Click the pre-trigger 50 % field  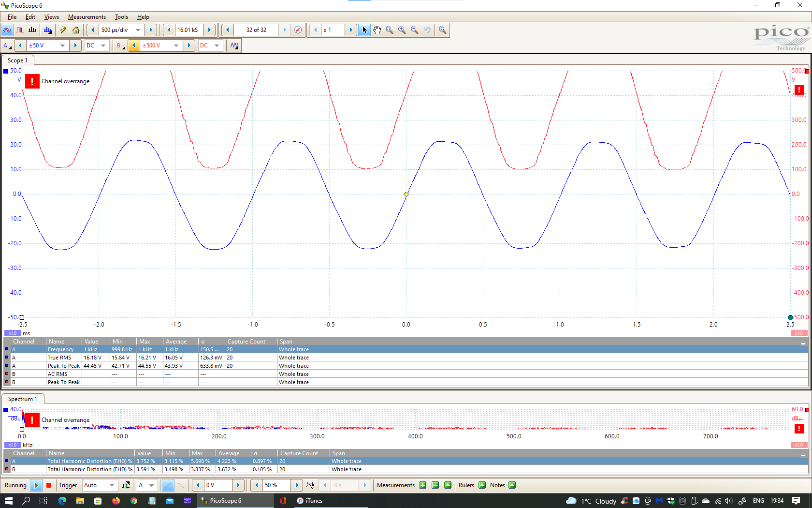(276, 485)
